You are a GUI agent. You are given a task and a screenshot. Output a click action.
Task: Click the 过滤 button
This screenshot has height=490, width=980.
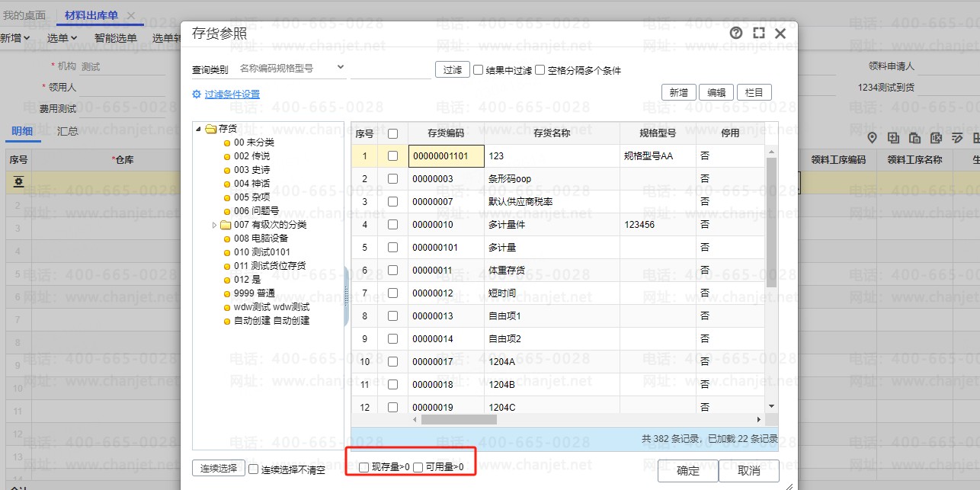452,70
